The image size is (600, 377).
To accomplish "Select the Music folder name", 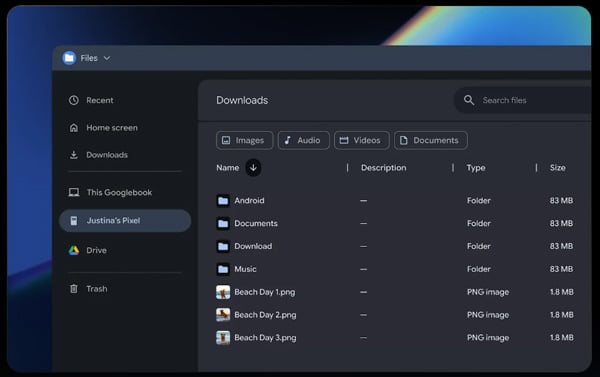I will (x=245, y=269).
